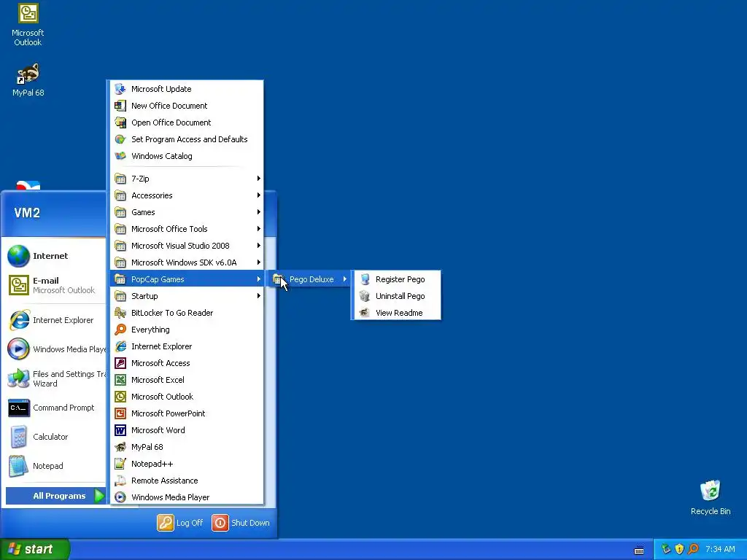The width and height of the screenshot is (747, 560).
Task: Click Remote Assistance icon
Action: pyautogui.click(x=120, y=481)
